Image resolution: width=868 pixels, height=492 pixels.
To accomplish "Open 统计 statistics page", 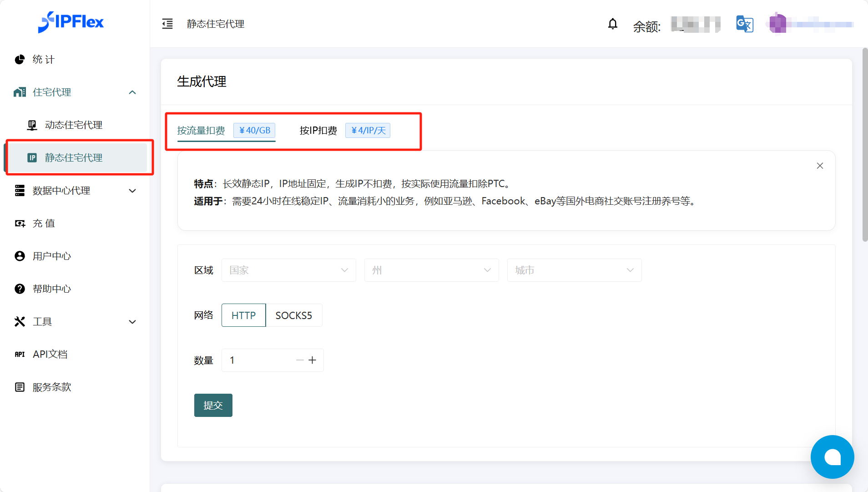I will (43, 60).
